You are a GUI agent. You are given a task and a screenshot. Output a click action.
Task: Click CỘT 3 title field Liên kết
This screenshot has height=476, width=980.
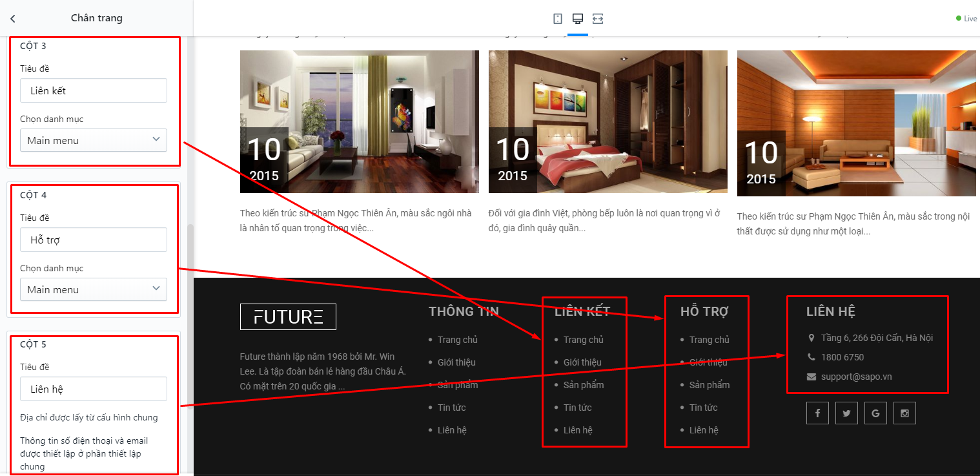(x=94, y=90)
